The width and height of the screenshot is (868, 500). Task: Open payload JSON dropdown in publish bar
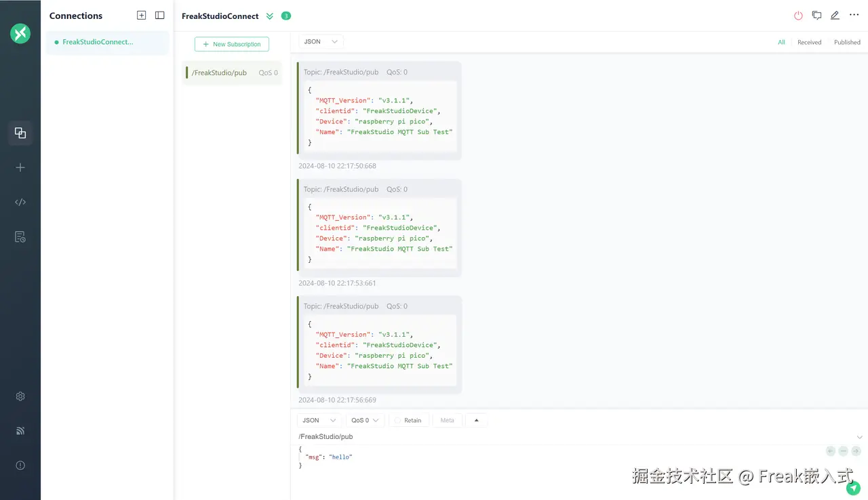319,420
